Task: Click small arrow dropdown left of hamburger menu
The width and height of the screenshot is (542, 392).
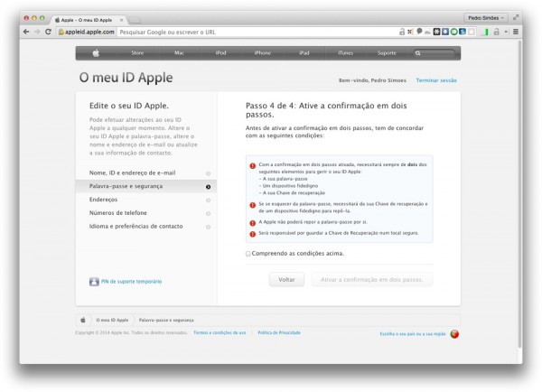Action: (x=506, y=32)
